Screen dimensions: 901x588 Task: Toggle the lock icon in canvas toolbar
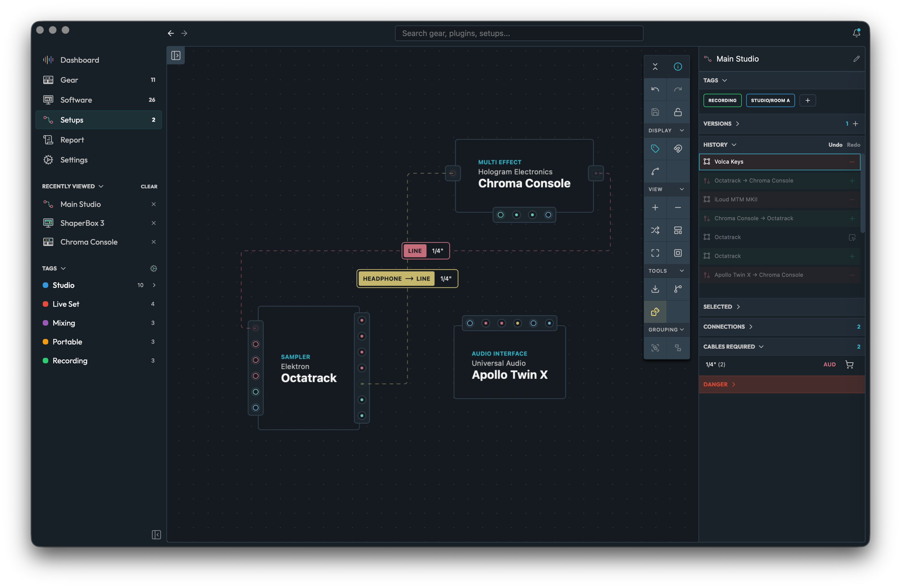678,112
